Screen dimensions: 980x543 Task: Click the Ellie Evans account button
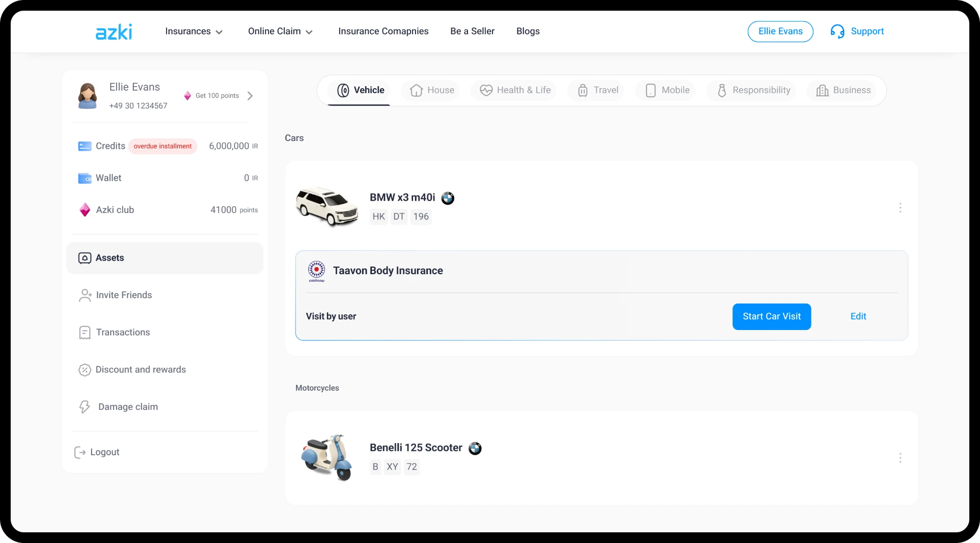(x=780, y=31)
